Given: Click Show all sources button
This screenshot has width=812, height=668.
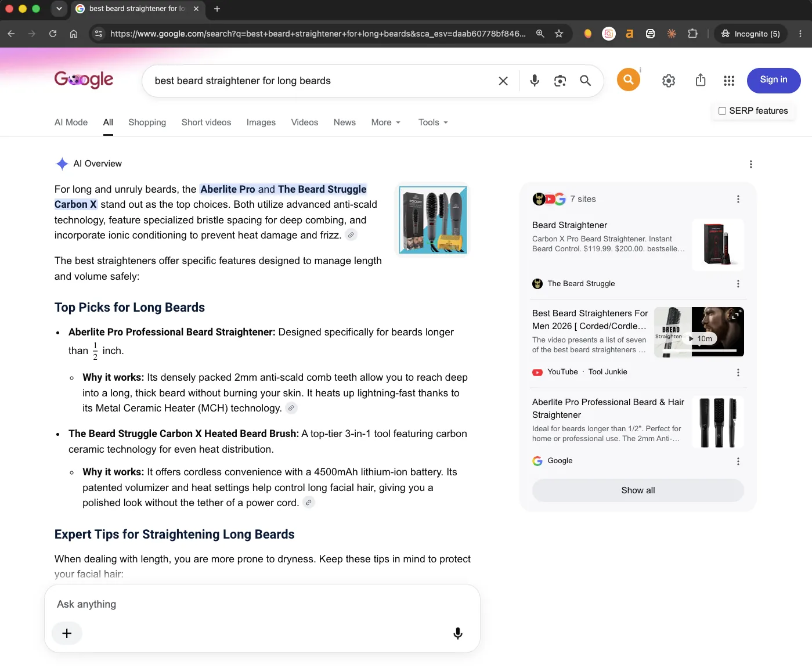Looking at the screenshot, I should pyautogui.click(x=638, y=490).
